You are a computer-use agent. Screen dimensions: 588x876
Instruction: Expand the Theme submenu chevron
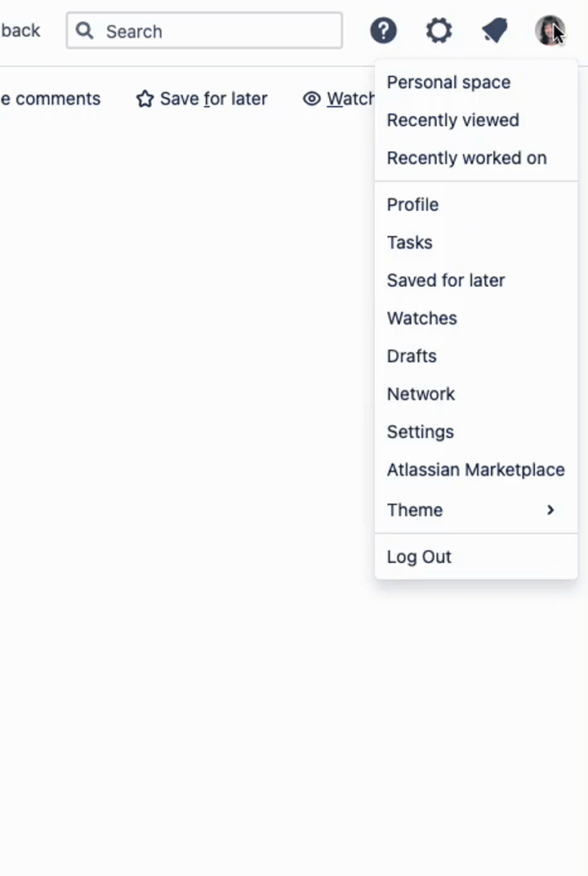coord(550,510)
